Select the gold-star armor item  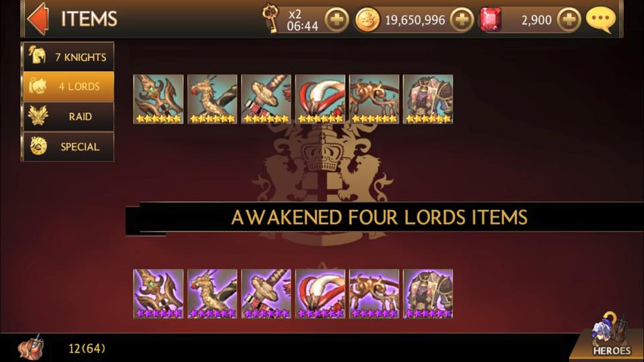(x=428, y=99)
